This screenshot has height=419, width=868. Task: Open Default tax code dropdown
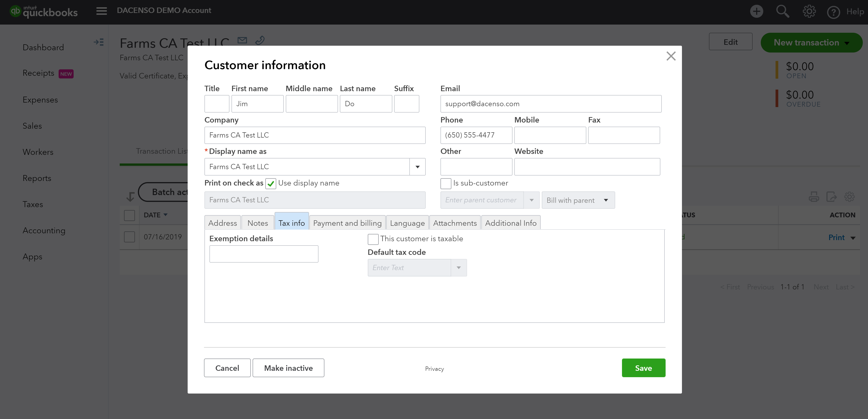(x=459, y=268)
